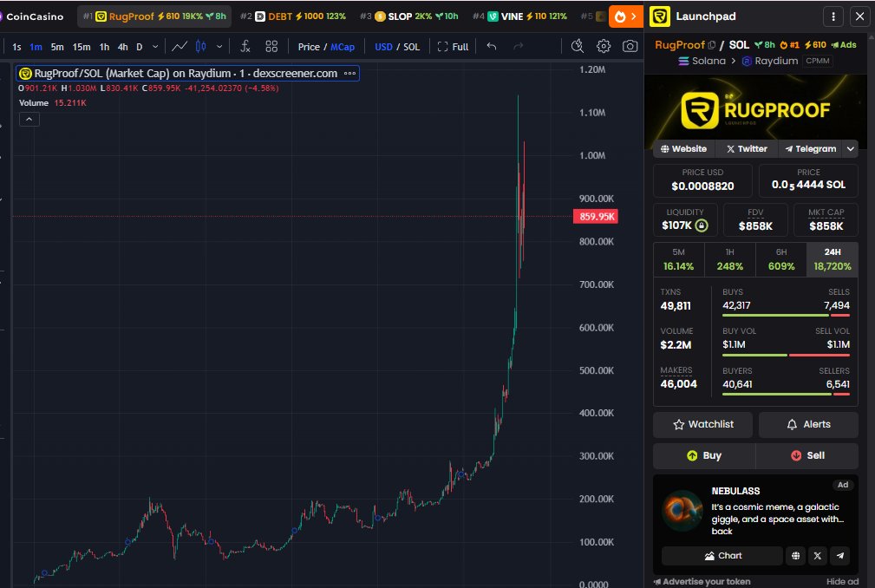The width and height of the screenshot is (875, 588).
Task: Click the red Sell button
Action: [806, 456]
